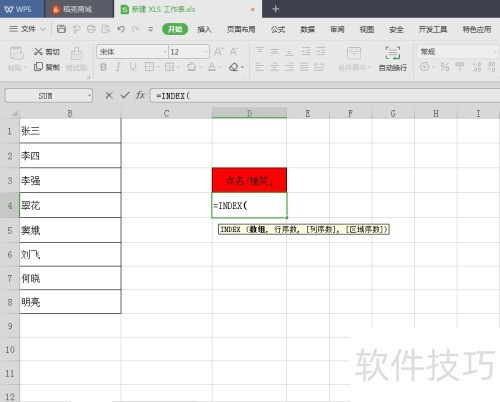Screen dimensions: 500x402
Task: Click row header 8
Action: coord(10,302)
